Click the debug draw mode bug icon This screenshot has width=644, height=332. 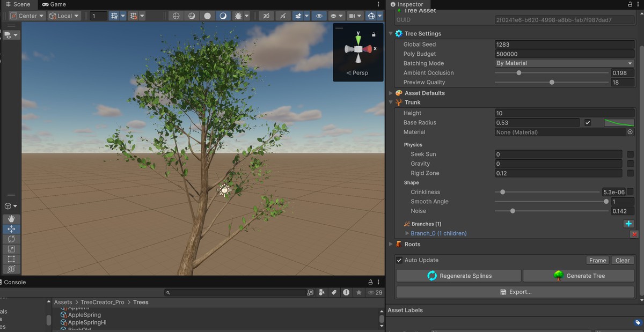click(x=238, y=16)
